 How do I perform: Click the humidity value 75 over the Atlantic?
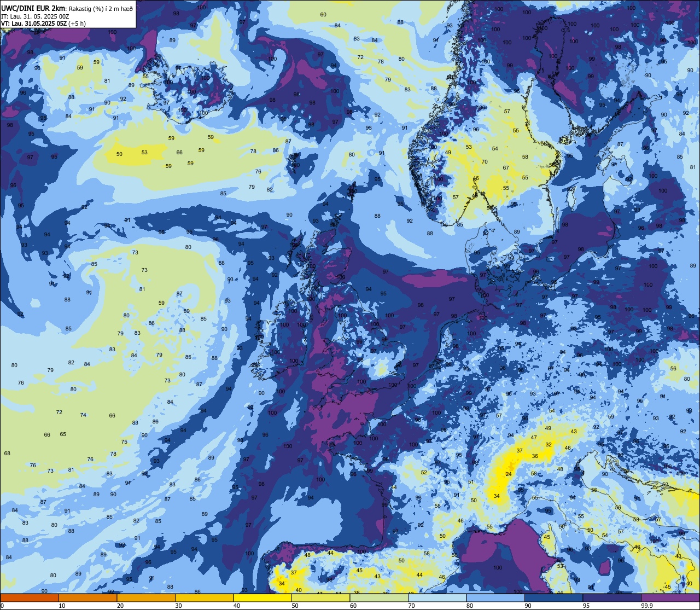(124, 441)
